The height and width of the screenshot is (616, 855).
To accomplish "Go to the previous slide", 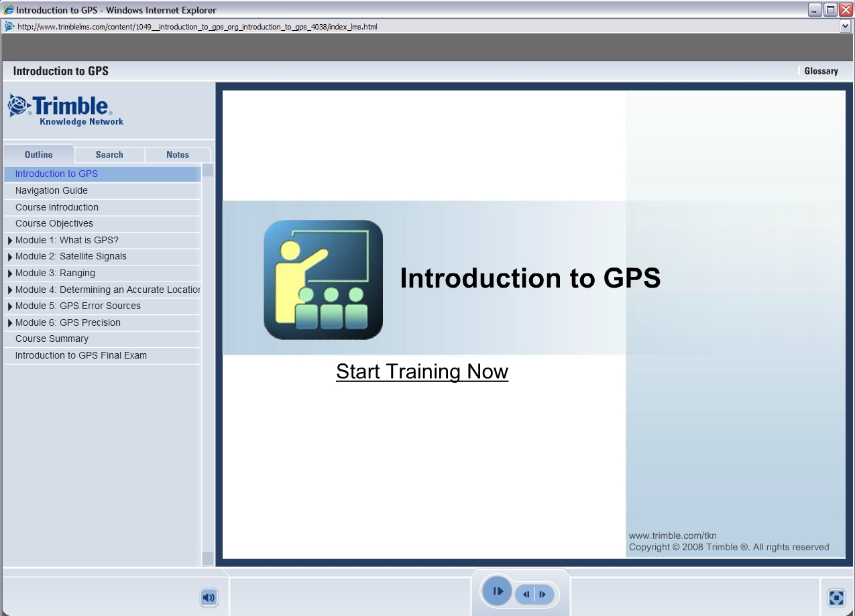I will [x=526, y=595].
